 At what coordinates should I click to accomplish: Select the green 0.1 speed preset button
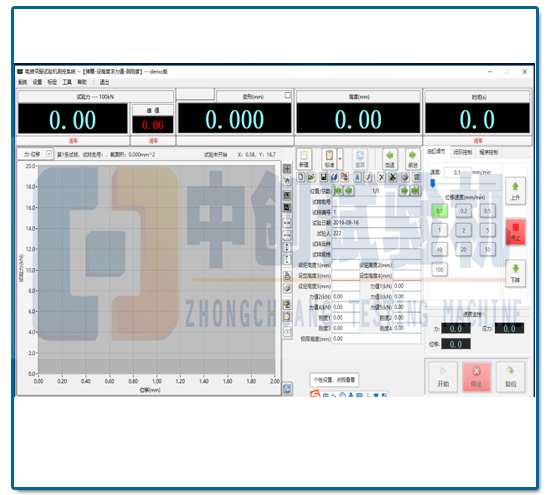click(x=439, y=211)
